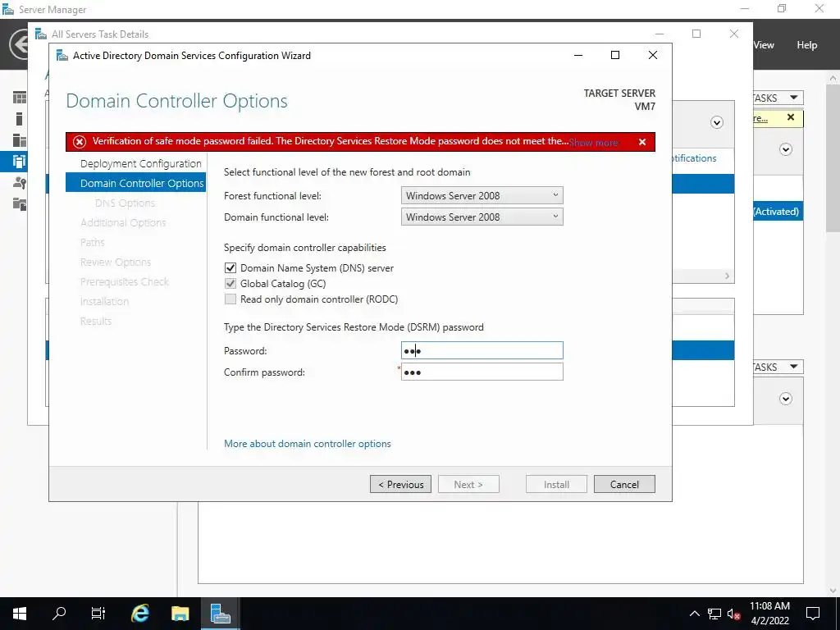Click the Install button
The image size is (840, 630).
pos(557,484)
